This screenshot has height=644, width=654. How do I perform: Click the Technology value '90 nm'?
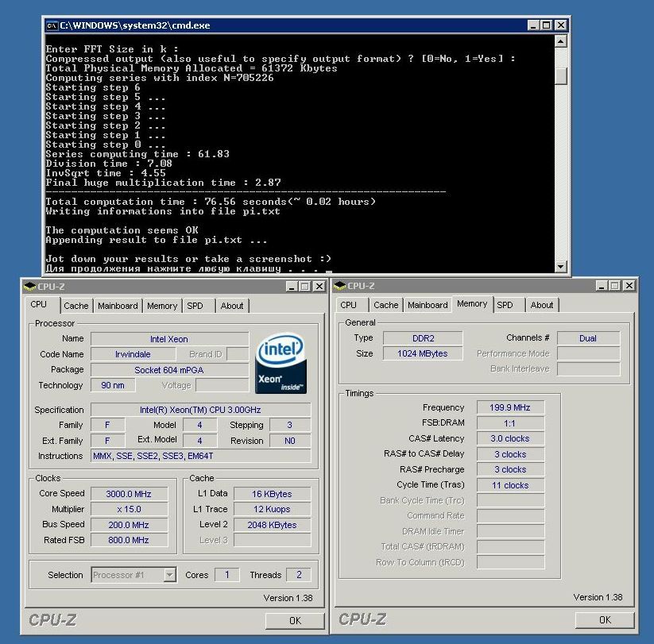113,385
